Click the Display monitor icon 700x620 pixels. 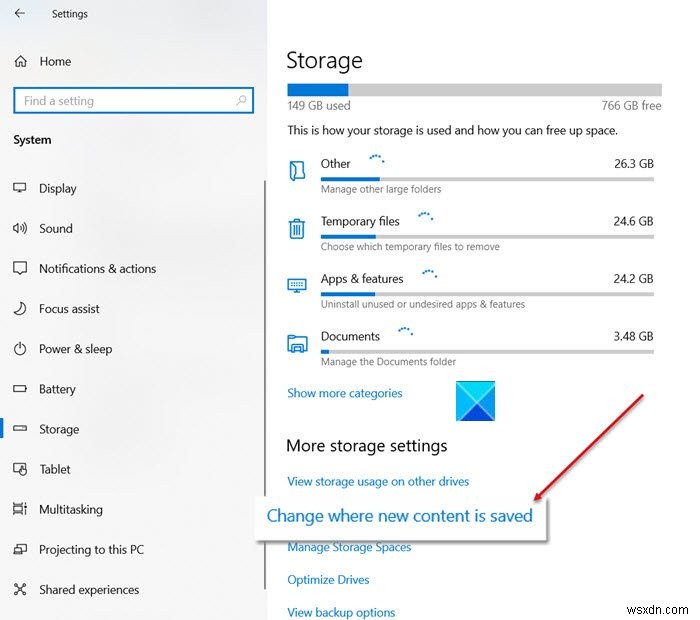[x=20, y=187]
